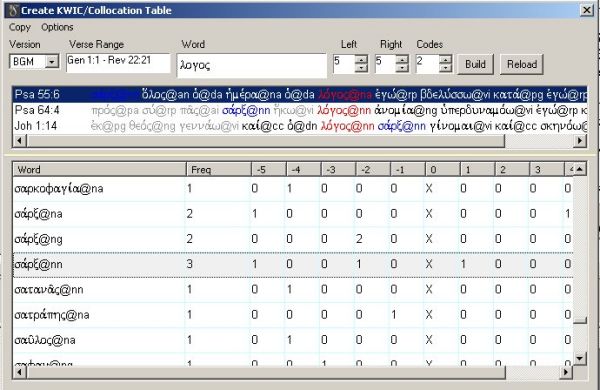
Task: Click the -1 column value 1 for σατράπης@na
Action: coord(394,315)
